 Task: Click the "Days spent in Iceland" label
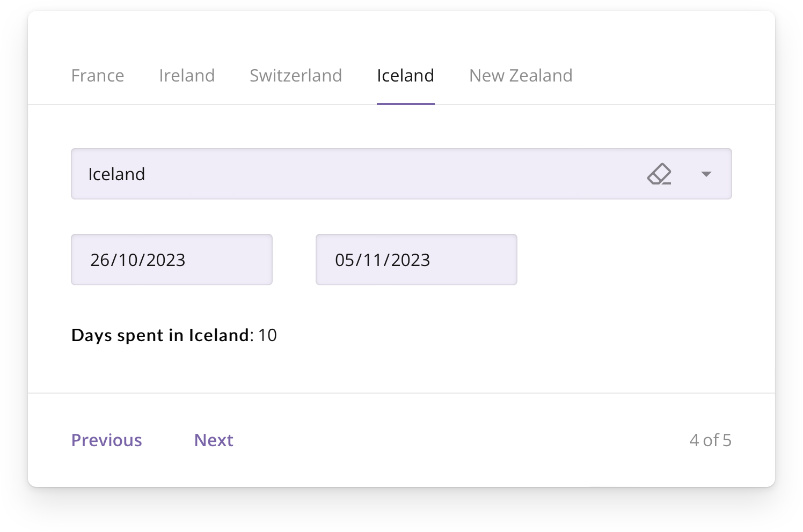[x=160, y=335]
